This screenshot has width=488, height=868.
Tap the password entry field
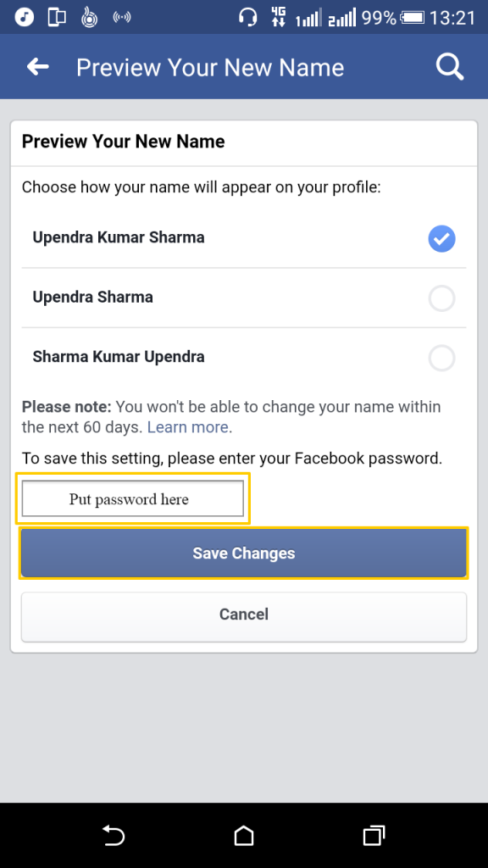click(132, 498)
